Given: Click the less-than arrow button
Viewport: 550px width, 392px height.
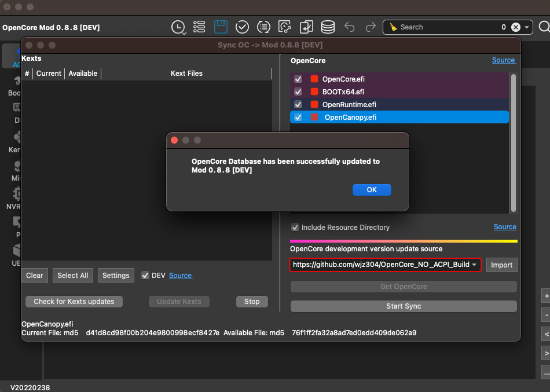Looking at the screenshot, I should (x=546, y=334).
